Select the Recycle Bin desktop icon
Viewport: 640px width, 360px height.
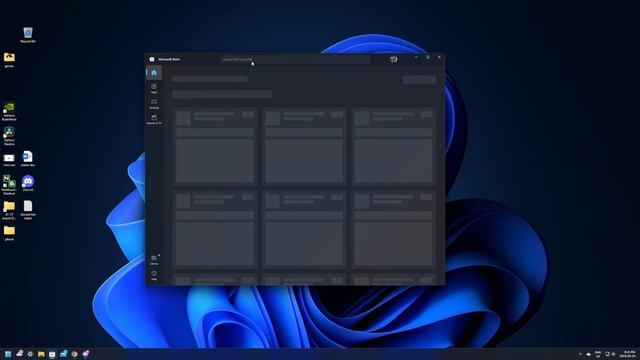pyautogui.click(x=28, y=35)
